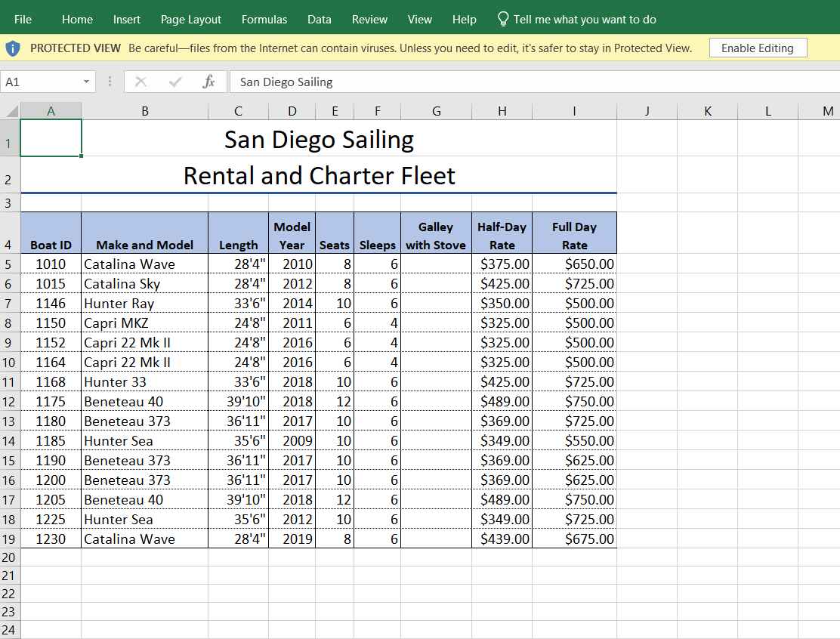
Task: Click the formula bar resize dots handle
Action: click(110, 82)
